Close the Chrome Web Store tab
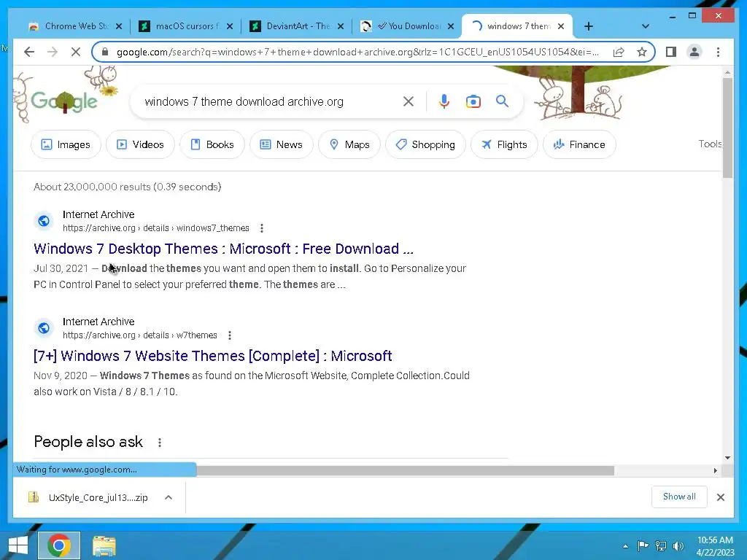Screen dimensions: 747x560 [119, 26]
